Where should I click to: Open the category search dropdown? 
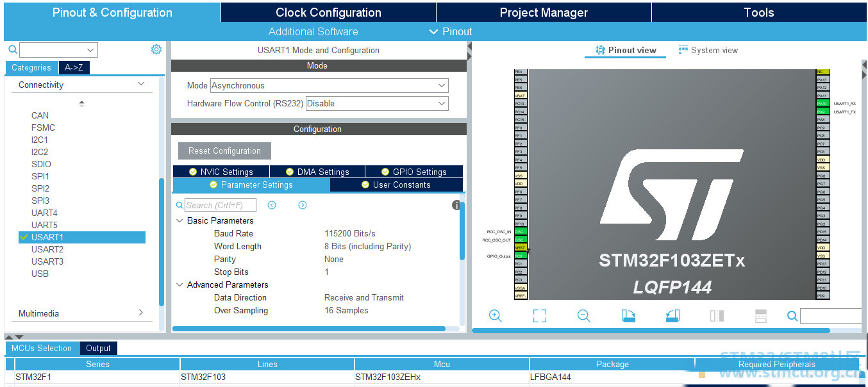90,50
